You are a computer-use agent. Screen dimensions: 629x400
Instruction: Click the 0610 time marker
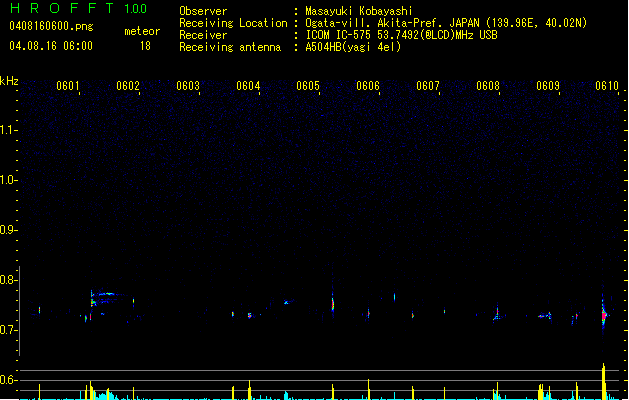(607, 86)
